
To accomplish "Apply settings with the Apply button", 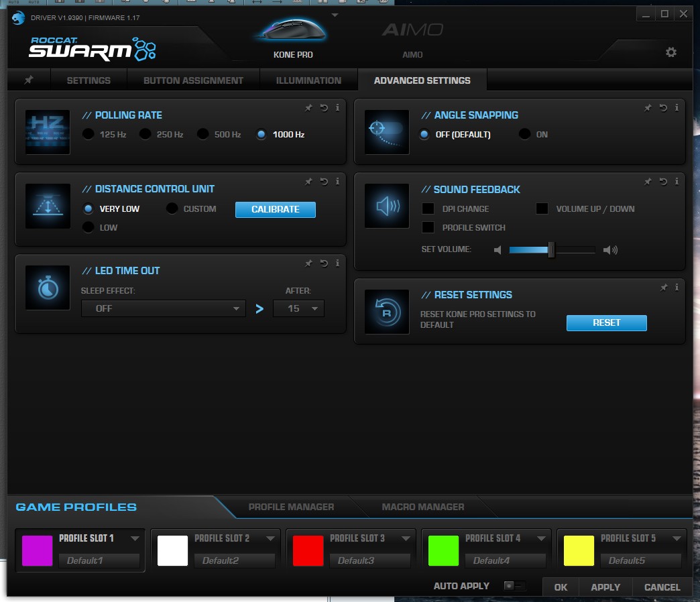I will pos(604,587).
